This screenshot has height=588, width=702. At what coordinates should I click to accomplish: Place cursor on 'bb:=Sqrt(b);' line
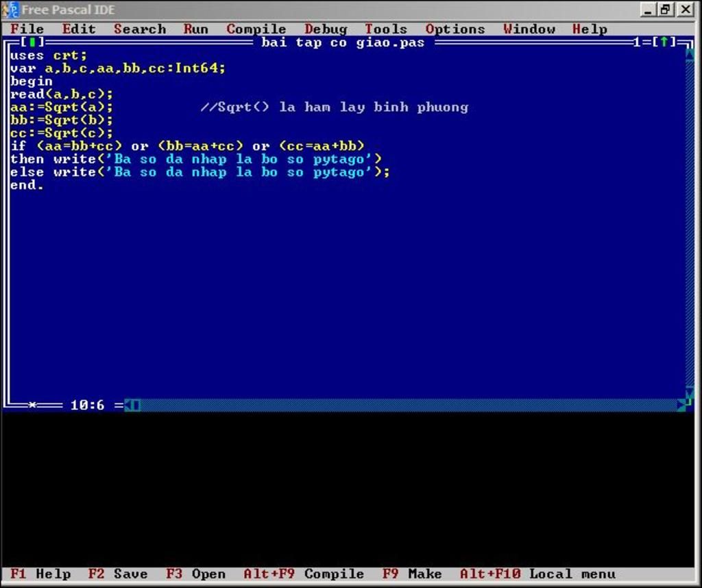61,121
